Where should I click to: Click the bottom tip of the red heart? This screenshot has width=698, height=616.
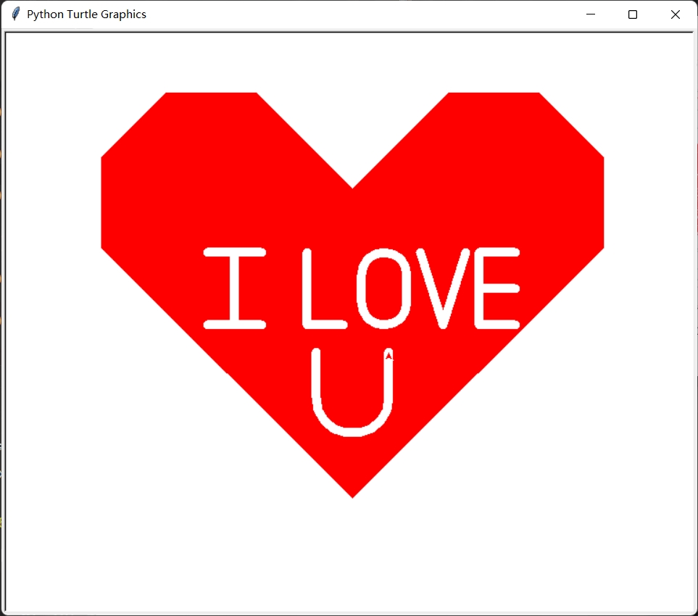pyautogui.click(x=352, y=495)
